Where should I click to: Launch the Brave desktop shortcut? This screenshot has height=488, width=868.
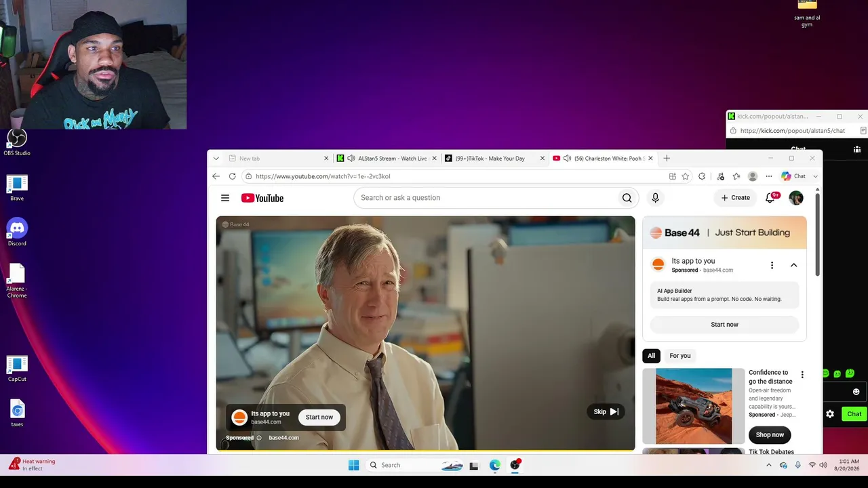pos(17,188)
